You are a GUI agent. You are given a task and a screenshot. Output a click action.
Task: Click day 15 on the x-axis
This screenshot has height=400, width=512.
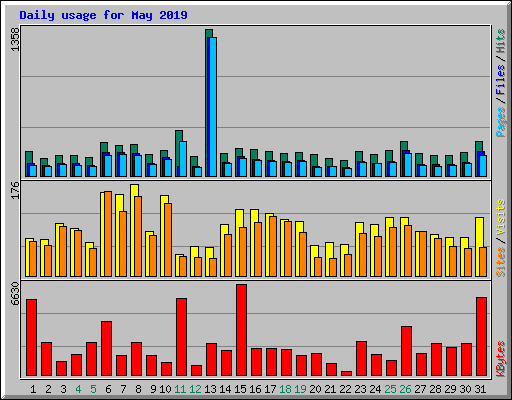[240, 389]
